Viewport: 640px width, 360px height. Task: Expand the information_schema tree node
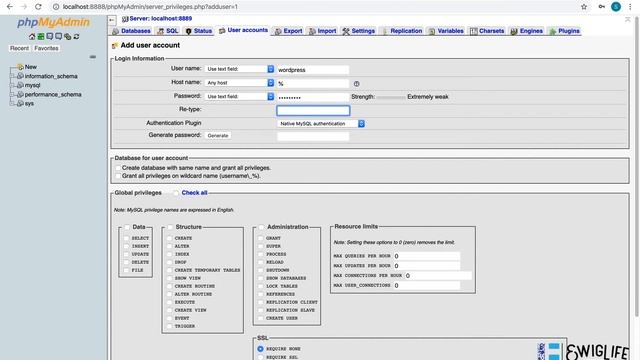[x=12, y=76]
